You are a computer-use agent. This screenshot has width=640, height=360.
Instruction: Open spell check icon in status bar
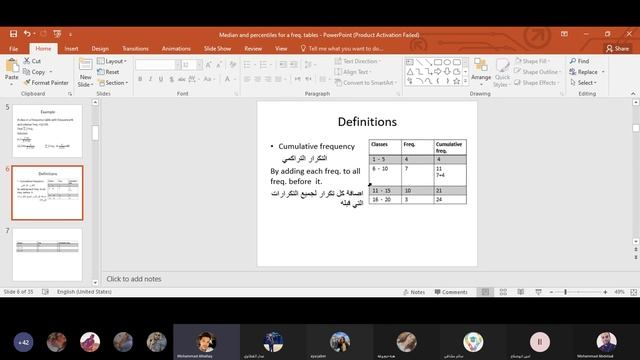click(45, 292)
